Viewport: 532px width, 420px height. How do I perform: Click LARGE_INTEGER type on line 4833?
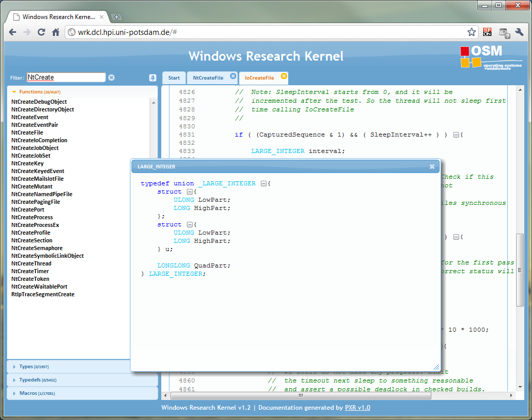278,151
